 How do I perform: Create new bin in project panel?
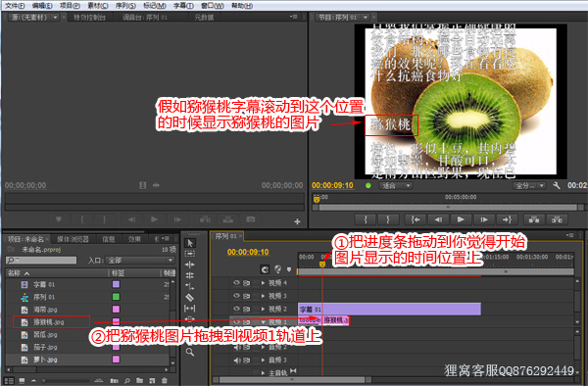tap(139, 381)
